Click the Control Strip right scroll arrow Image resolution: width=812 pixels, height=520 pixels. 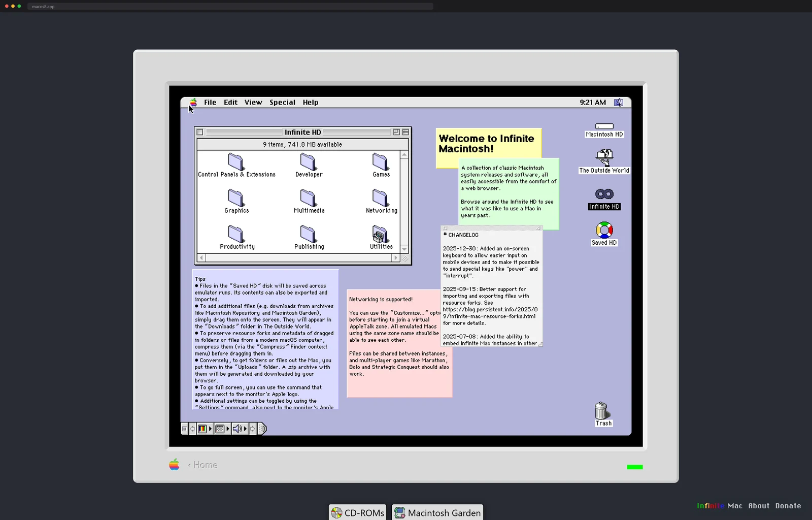coord(253,429)
